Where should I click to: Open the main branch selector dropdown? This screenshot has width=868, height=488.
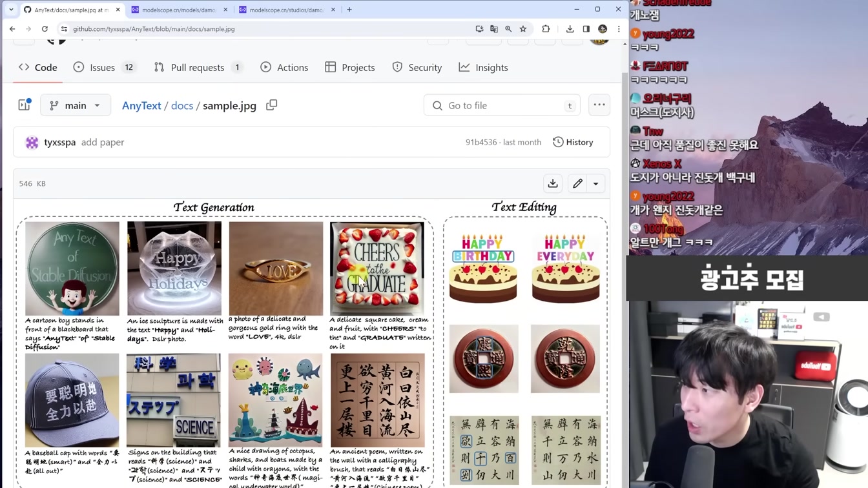click(x=76, y=105)
